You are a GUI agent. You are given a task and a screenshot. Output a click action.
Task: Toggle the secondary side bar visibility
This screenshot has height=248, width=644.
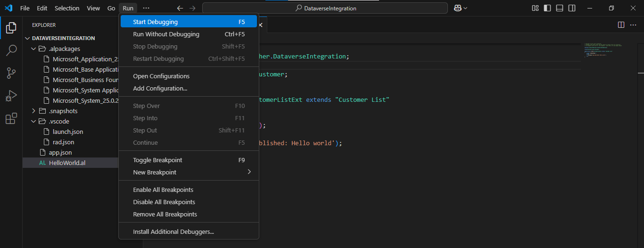coord(572,8)
